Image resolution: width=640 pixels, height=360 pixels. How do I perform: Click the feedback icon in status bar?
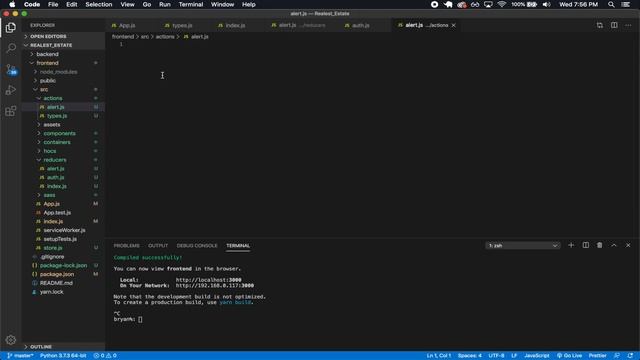[617, 356]
